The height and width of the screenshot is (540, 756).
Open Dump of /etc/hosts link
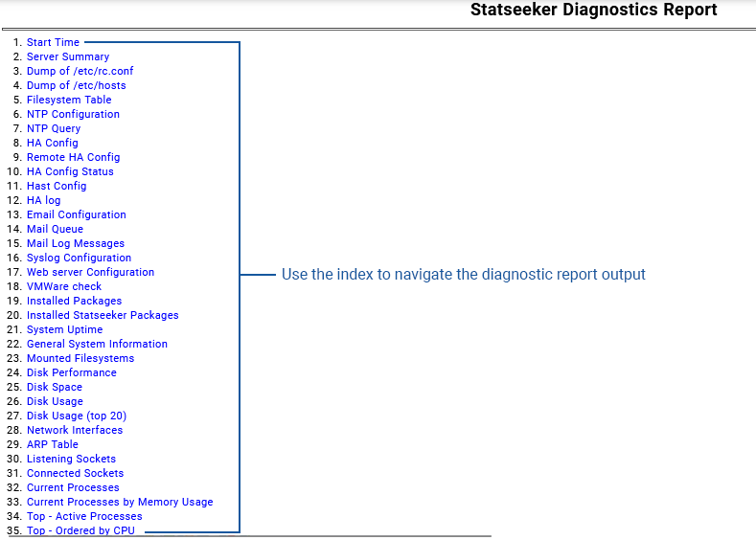click(77, 86)
